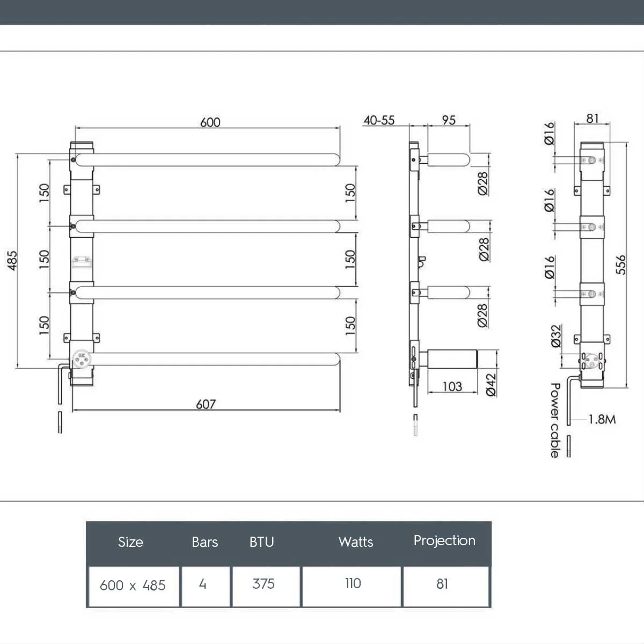Click the Size column header

130,542
